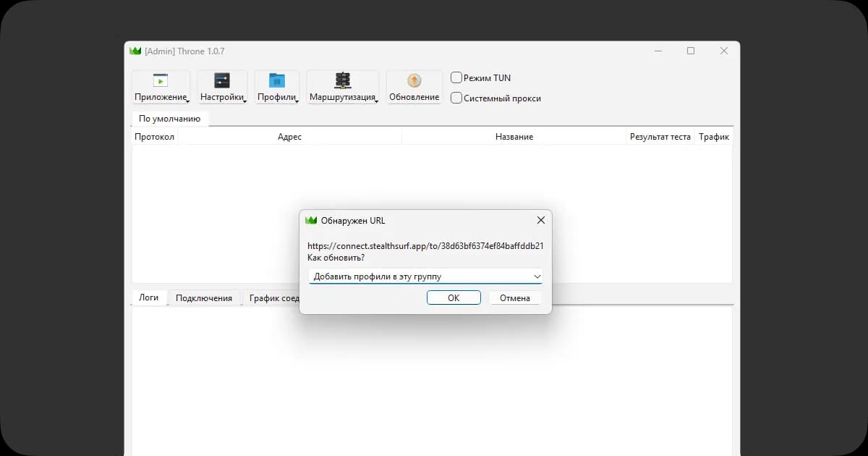Open the Маршрутизация routing icon

(342, 80)
